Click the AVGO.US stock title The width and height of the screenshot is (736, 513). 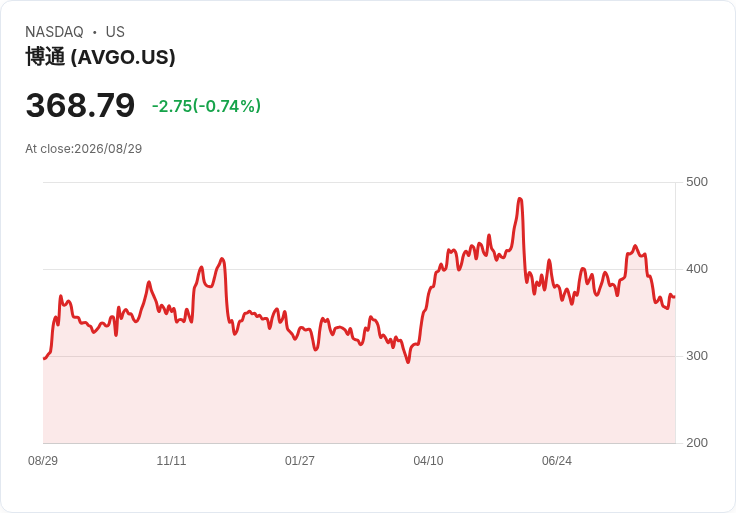100,57
